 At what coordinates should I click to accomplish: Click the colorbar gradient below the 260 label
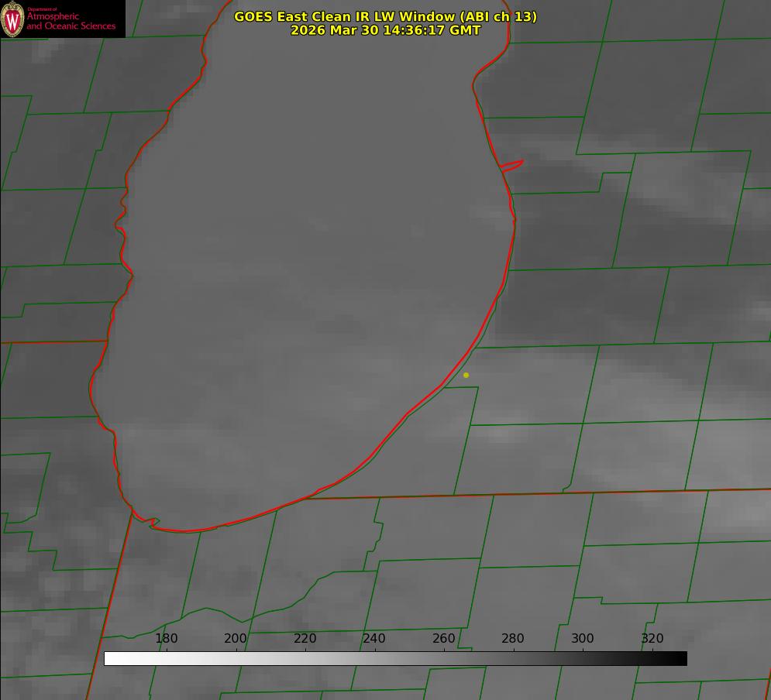point(444,658)
